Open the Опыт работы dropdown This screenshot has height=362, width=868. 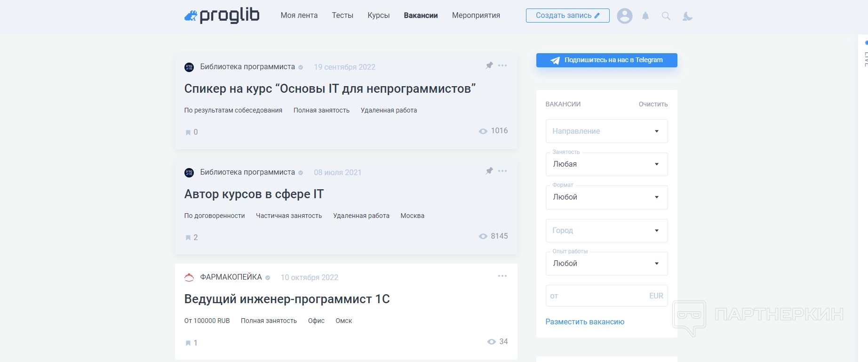point(606,264)
